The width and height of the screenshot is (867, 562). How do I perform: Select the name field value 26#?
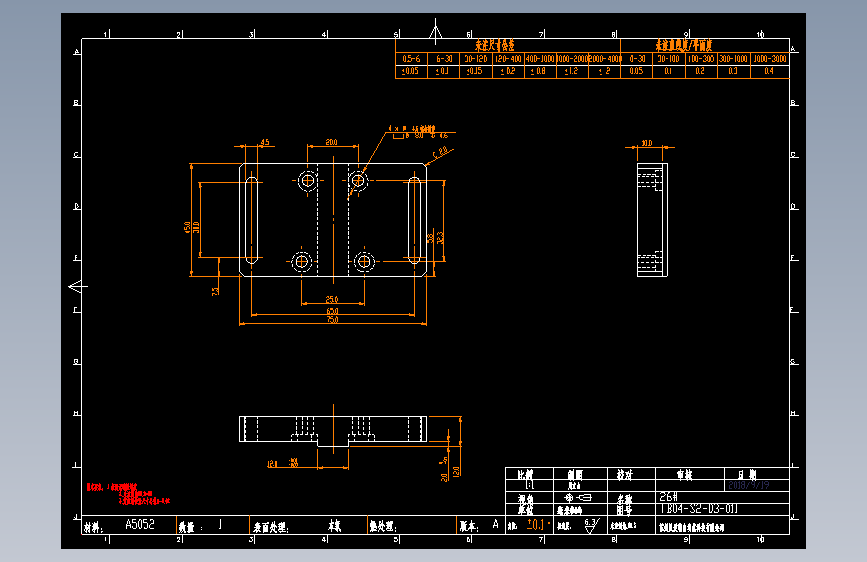click(668, 497)
